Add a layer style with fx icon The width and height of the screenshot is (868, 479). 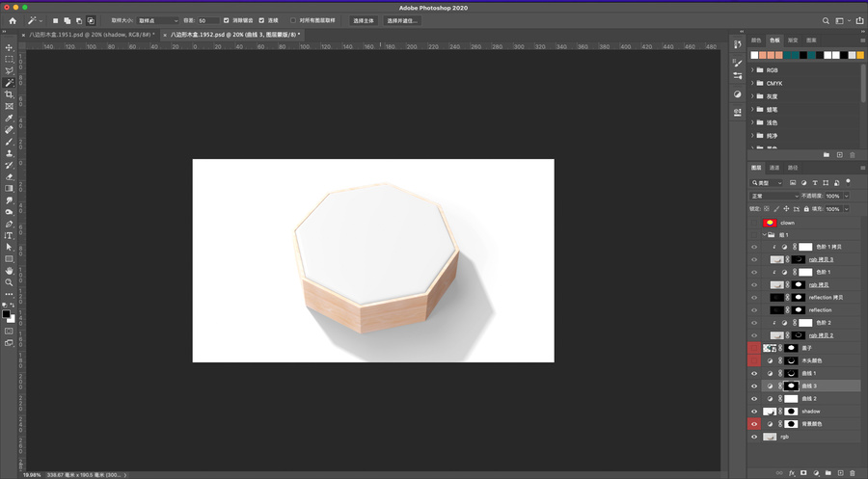pyautogui.click(x=792, y=473)
